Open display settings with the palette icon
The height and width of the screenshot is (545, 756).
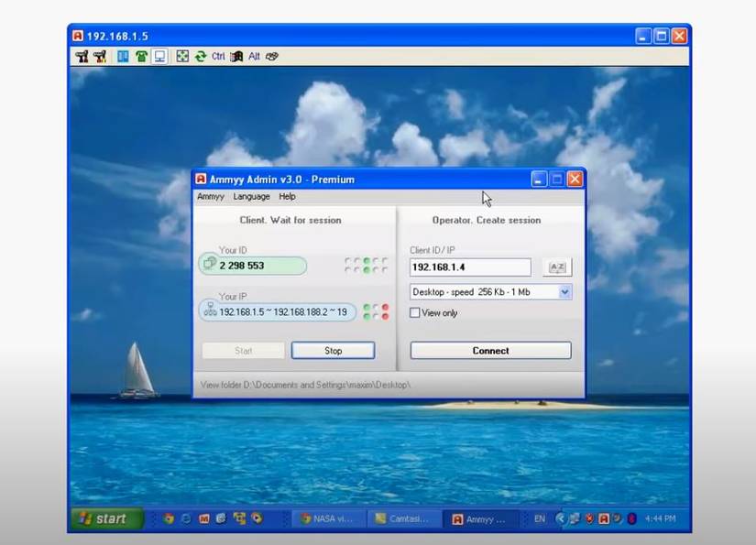(271, 56)
